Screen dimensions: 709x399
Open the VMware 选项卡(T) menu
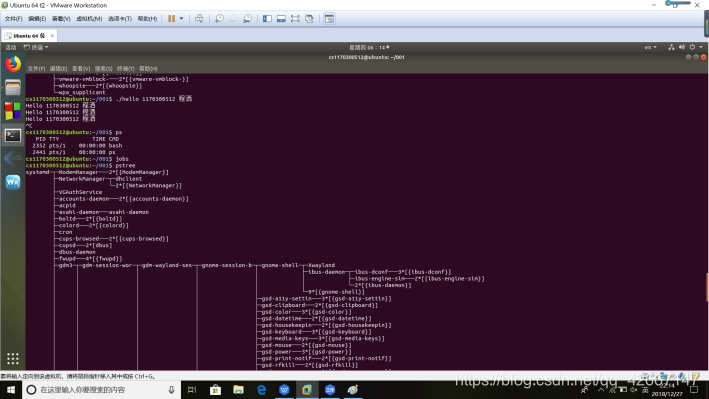click(x=119, y=19)
